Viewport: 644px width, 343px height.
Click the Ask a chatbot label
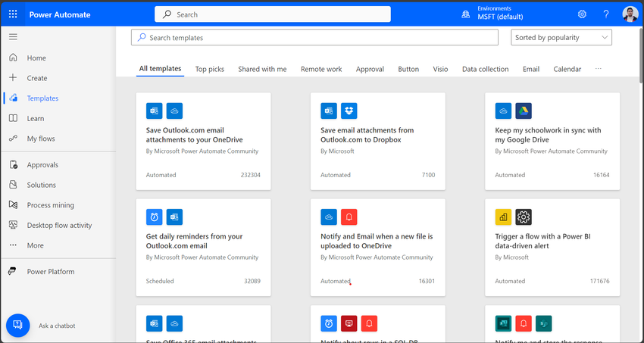tap(57, 326)
